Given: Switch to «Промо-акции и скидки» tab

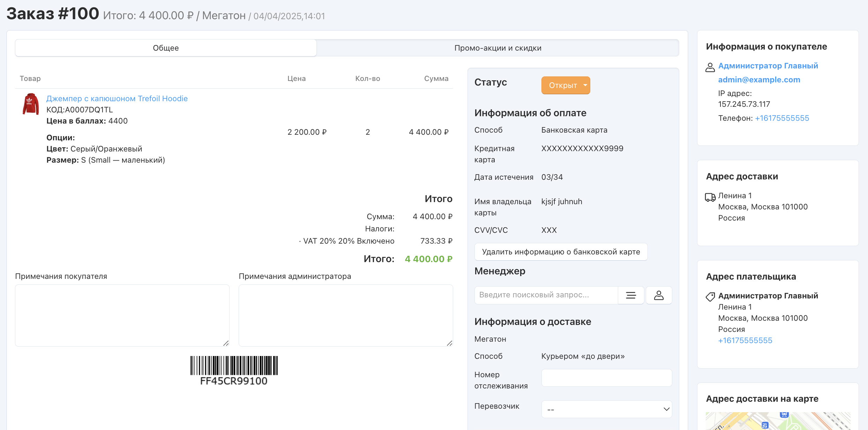Looking at the screenshot, I should pyautogui.click(x=497, y=48).
